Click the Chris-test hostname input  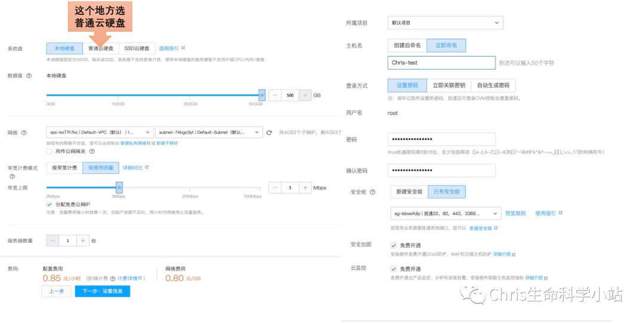tap(441, 63)
